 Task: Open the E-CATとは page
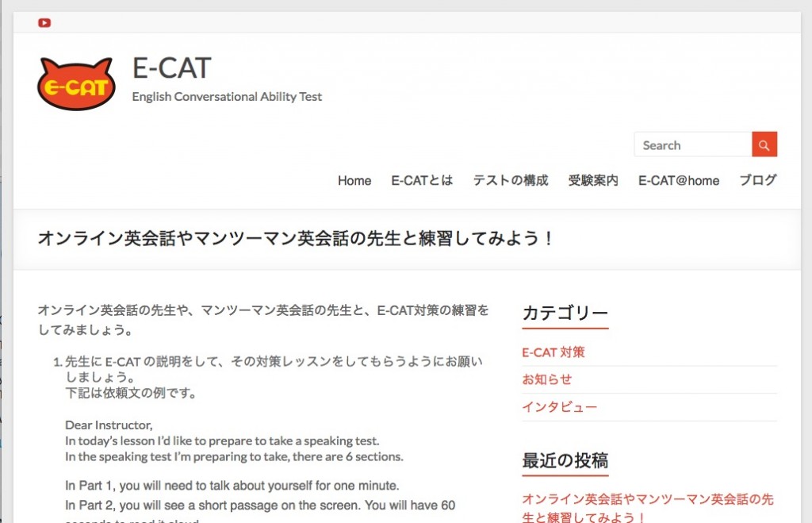[421, 180]
